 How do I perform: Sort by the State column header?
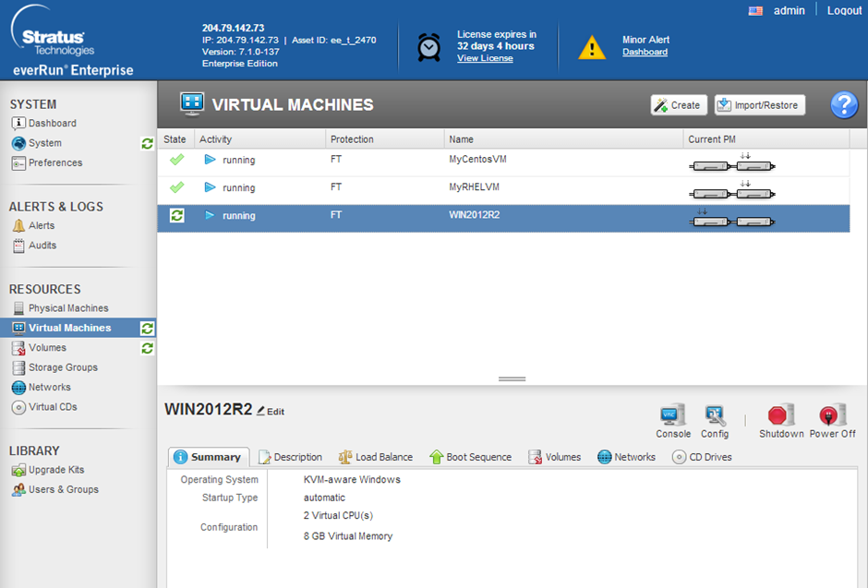175,139
